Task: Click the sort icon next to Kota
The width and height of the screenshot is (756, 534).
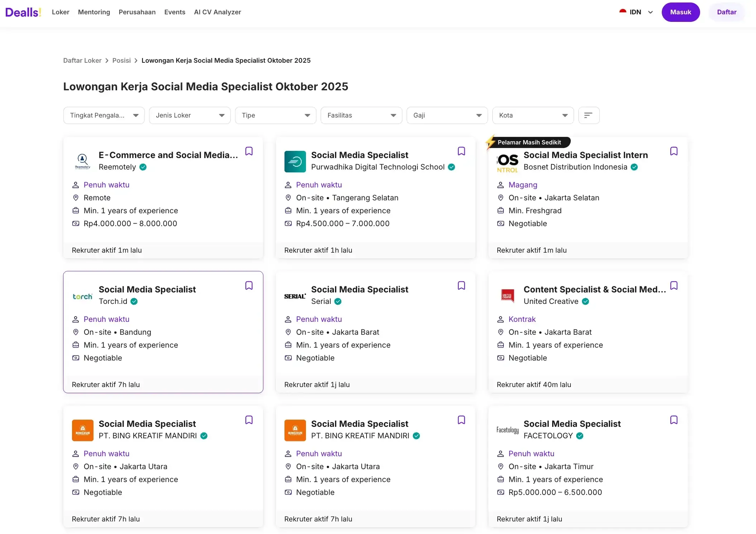Action: click(588, 115)
